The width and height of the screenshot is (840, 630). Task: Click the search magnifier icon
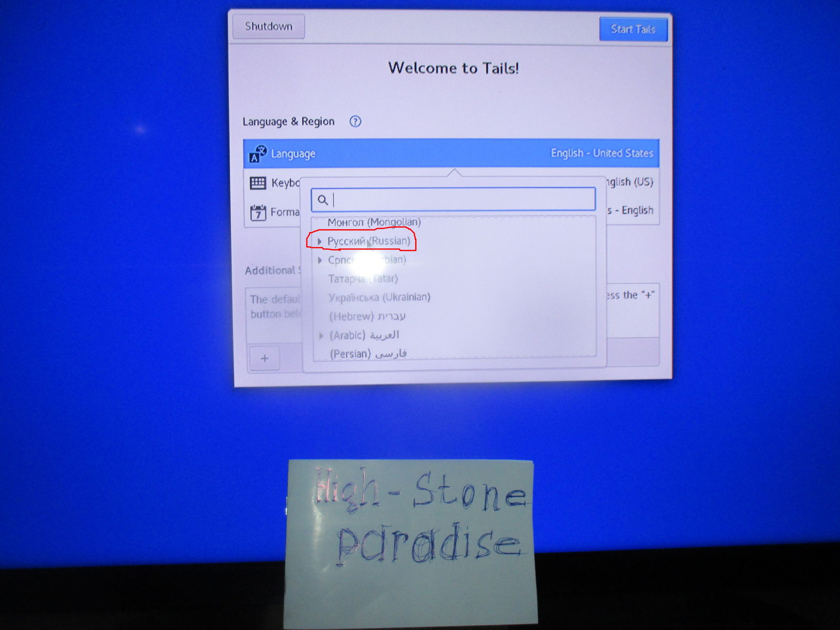click(323, 199)
